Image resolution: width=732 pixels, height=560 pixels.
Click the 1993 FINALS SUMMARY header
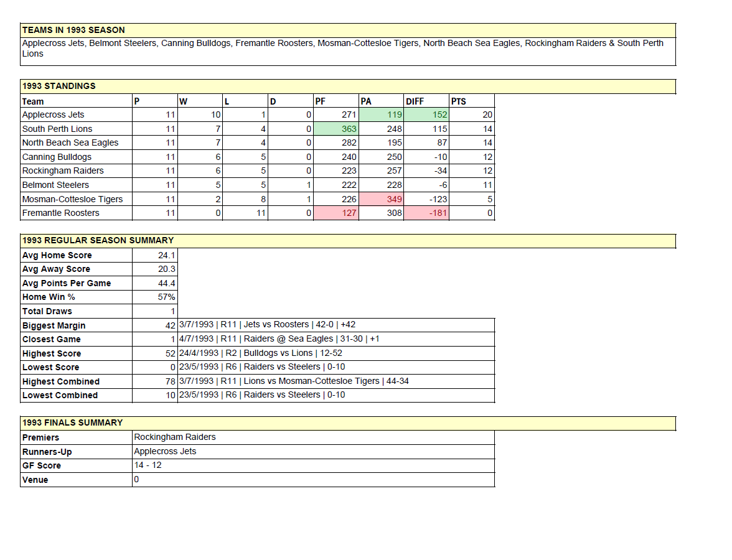tap(73, 423)
